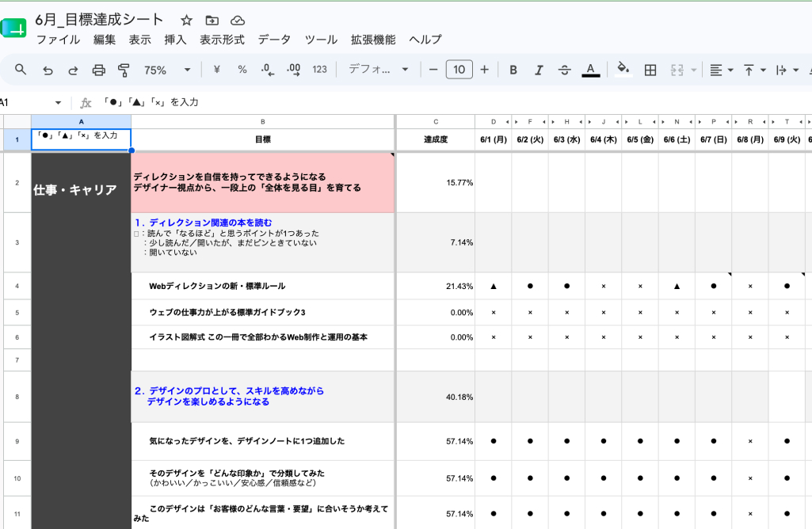Click the undo arrow icon
Viewport: 812px width, 529px height.
[48, 70]
